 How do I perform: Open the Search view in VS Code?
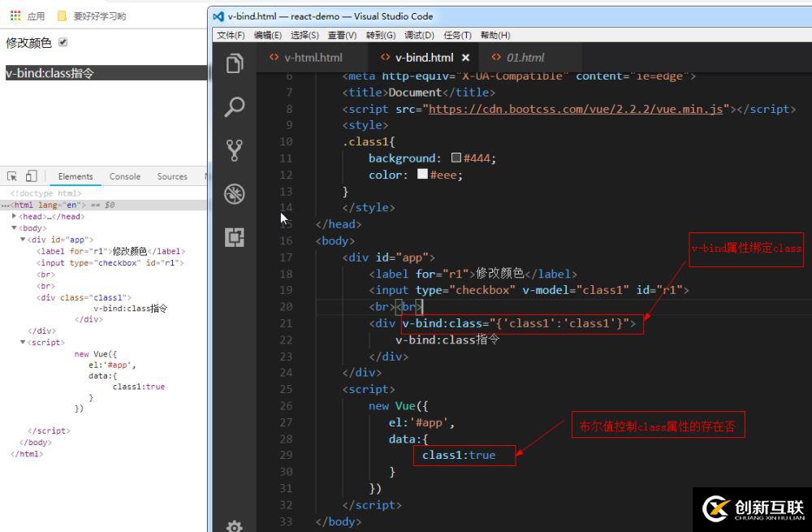(235, 106)
